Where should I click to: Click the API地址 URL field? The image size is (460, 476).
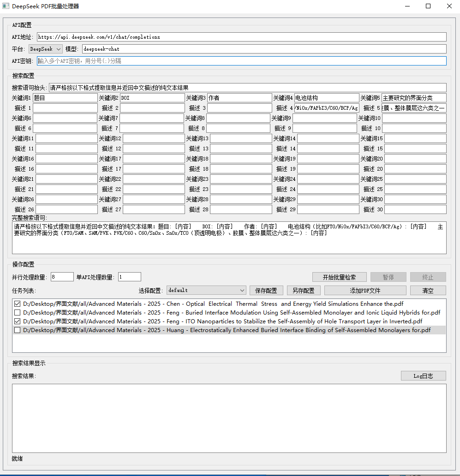click(x=241, y=37)
